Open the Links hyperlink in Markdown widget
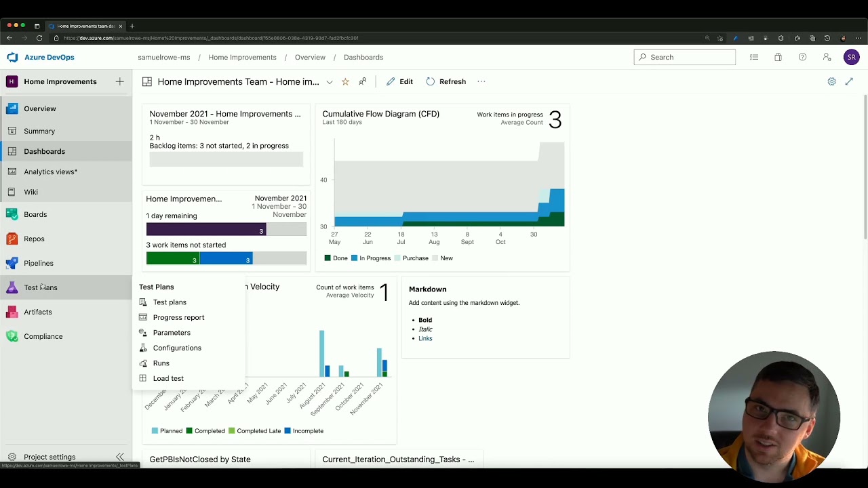 425,338
